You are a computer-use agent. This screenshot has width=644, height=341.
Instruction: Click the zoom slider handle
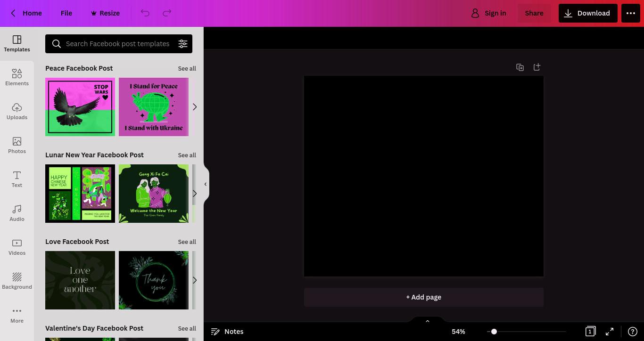click(494, 332)
